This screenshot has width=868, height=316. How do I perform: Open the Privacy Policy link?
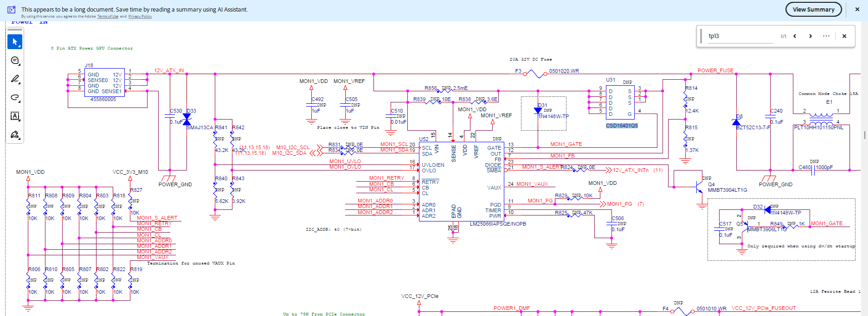pyautogui.click(x=140, y=17)
